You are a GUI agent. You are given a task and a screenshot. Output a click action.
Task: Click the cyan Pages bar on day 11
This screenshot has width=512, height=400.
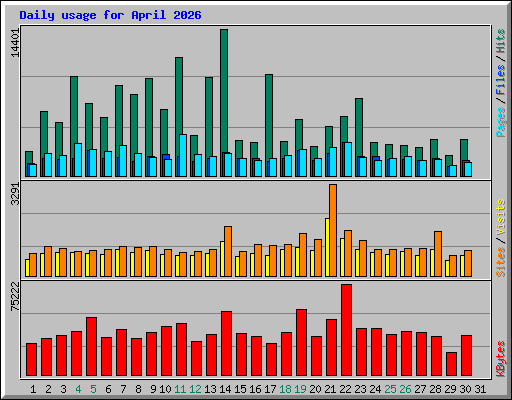click(x=183, y=155)
